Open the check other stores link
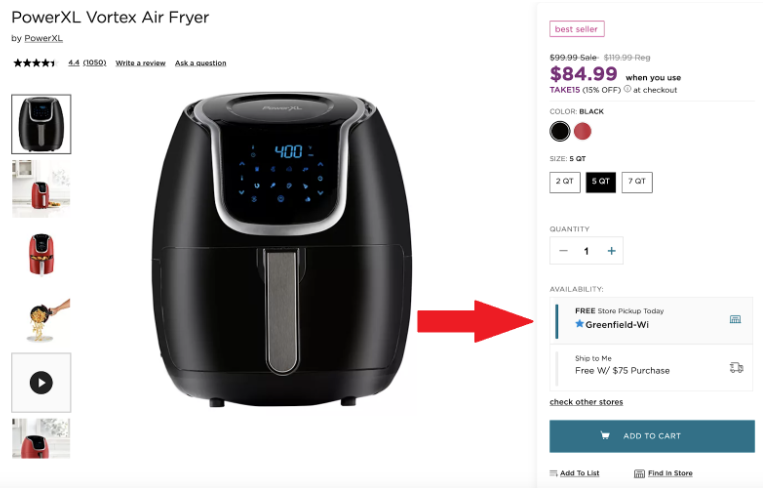 pyautogui.click(x=586, y=402)
